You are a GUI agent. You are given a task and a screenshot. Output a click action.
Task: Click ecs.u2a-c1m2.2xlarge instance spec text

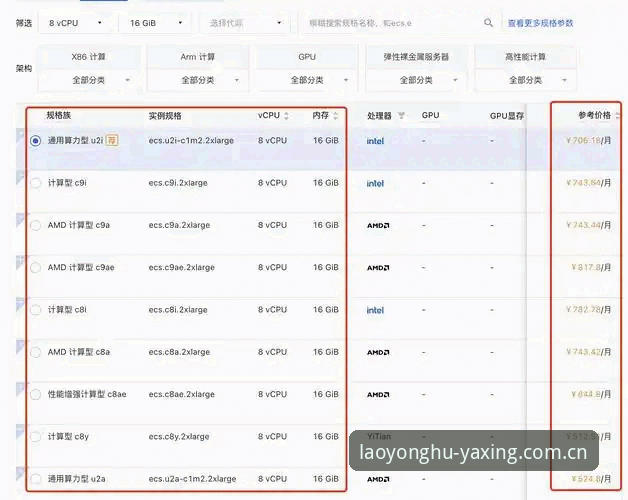click(192, 479)
